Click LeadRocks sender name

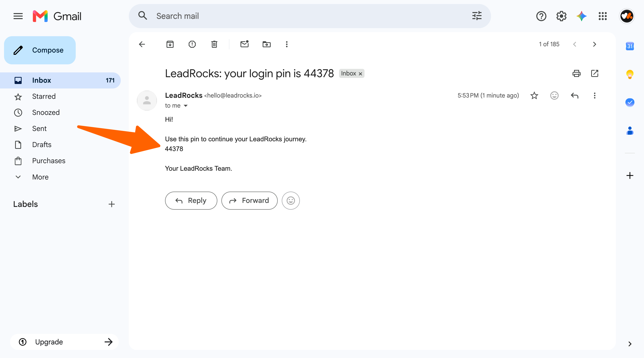coord(184,96)
